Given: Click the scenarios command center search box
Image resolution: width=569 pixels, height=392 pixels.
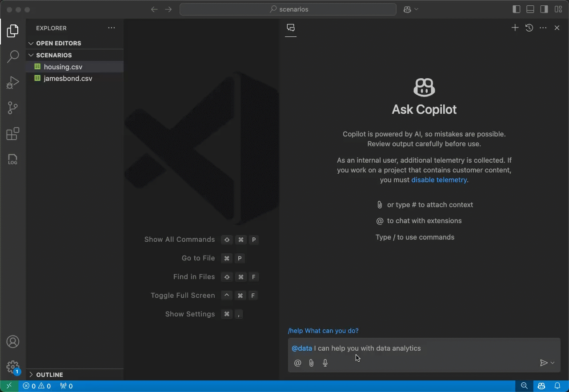Looking at the screenshot, I should coord(288,9).
